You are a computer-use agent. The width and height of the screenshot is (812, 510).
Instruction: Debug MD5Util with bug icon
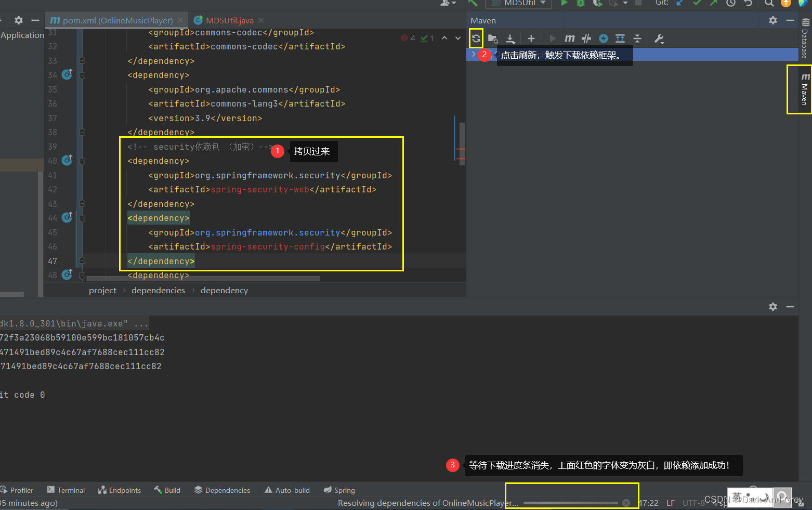click(581, 3)
